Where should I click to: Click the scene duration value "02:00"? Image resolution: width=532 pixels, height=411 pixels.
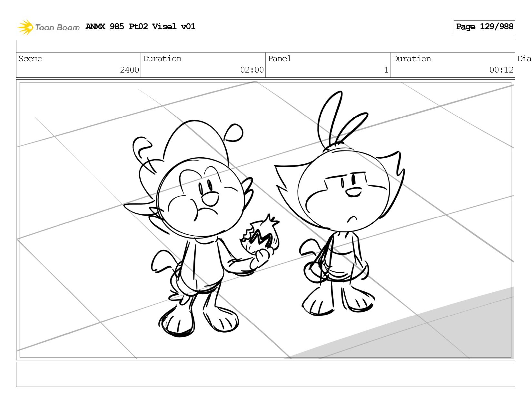(252, 70)
